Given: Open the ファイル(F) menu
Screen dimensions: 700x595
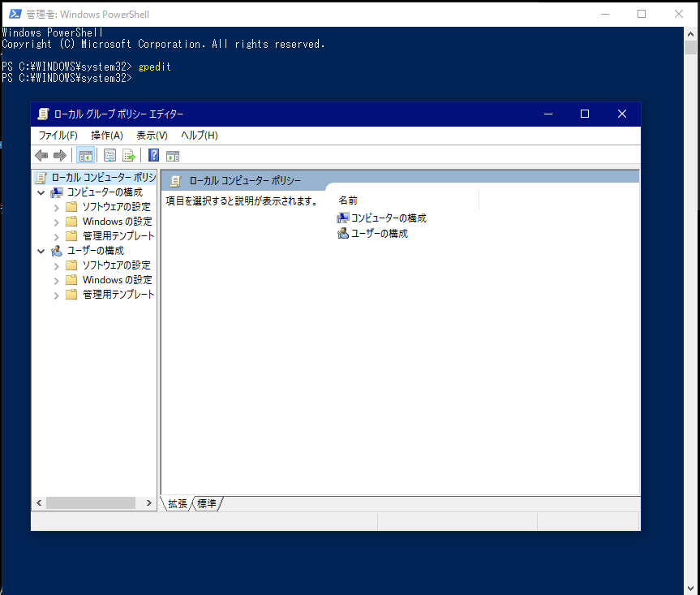Looking at the screenshot, I should 58,136.
